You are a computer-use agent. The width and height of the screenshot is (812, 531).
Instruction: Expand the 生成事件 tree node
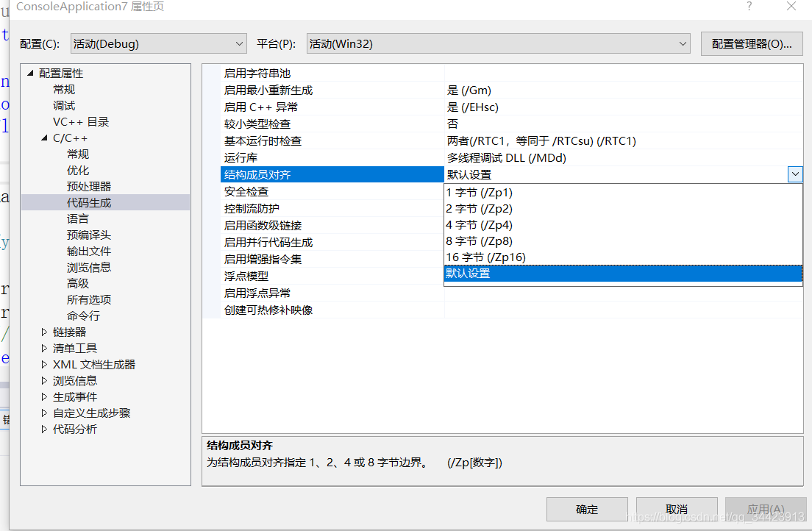(x=44, y=396)
